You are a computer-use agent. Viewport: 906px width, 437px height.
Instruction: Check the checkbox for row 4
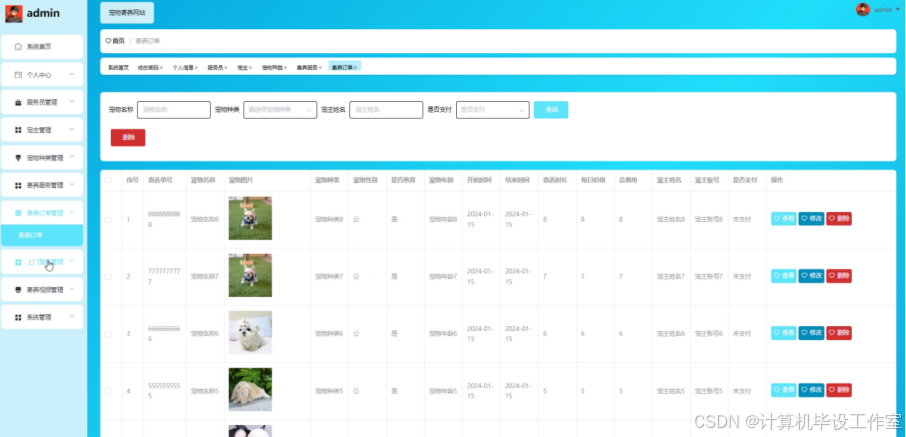108,391
